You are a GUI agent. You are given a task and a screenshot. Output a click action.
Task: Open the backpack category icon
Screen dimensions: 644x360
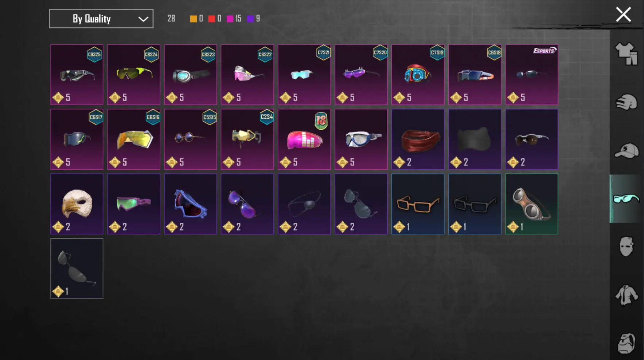click(626, 343)
